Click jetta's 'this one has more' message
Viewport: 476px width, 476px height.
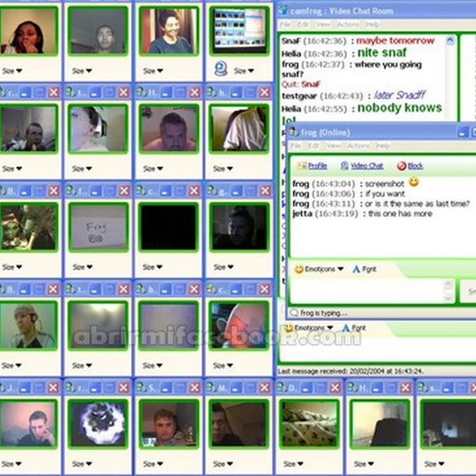tap(400, 214)
